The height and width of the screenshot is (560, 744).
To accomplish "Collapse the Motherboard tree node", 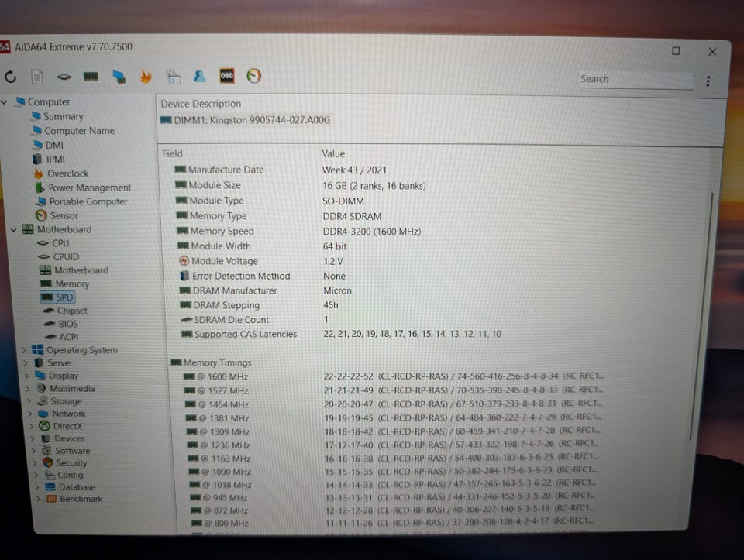I will 14,229.
